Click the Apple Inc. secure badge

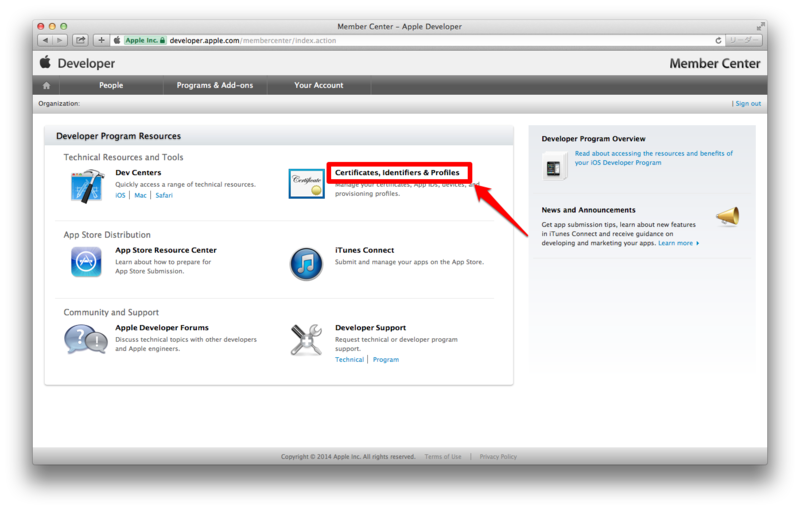pyautogui.click(x=145, y=40)
